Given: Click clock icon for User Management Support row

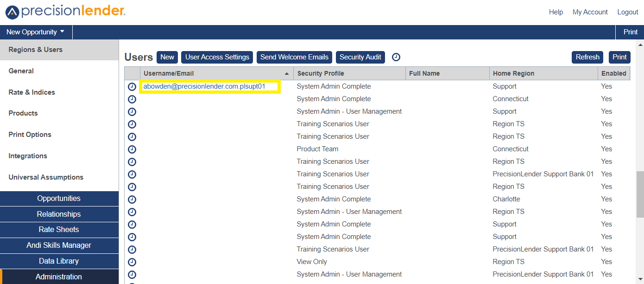Looking at the screenshot, I should [132, 112].
